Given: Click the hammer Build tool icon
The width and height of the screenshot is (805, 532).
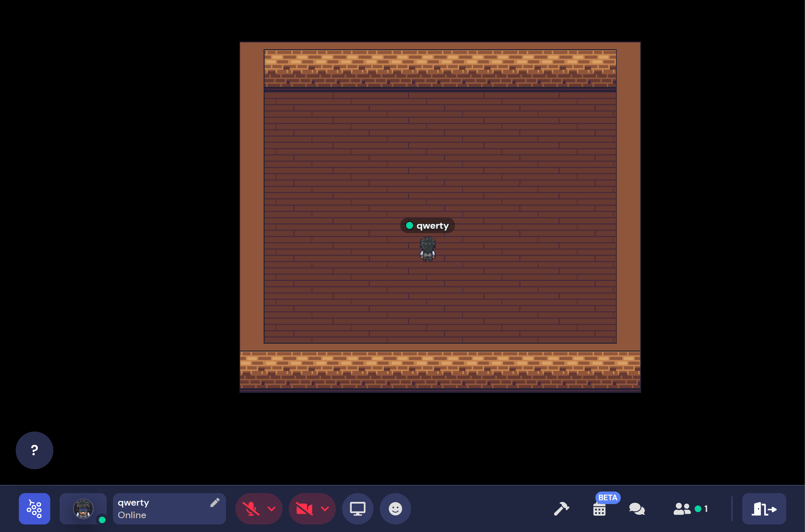Looking at the screenshot, I should (x=561, y=508).
